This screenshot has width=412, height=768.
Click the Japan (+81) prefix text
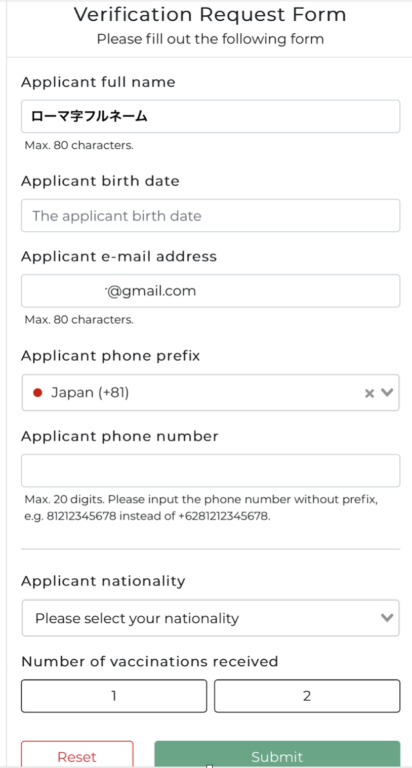tap(90, 392)
